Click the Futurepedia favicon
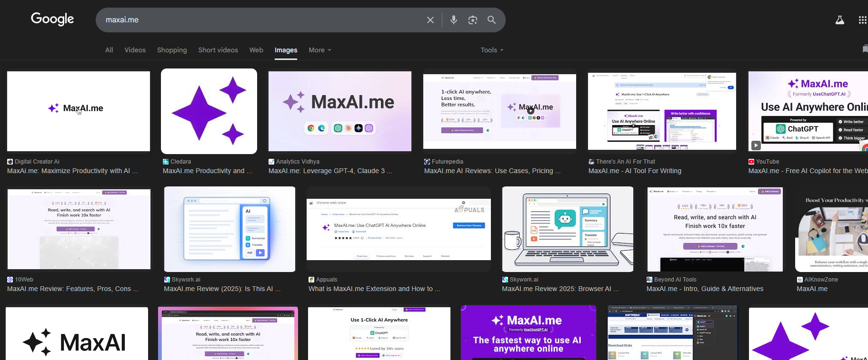The height and width of the screenshot is (360, 868). click(427, 162)
